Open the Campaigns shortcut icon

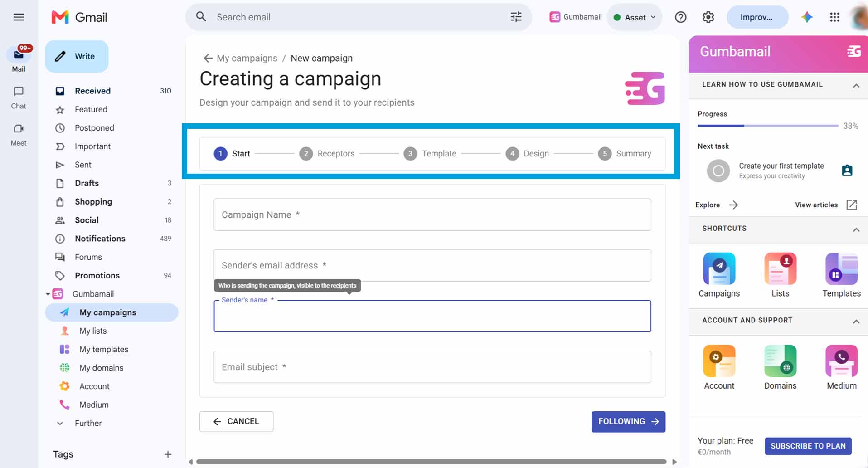coord(719,268)
